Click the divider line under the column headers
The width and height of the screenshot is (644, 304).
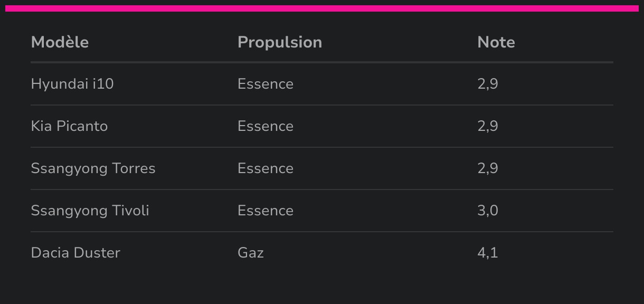point(322,62)
